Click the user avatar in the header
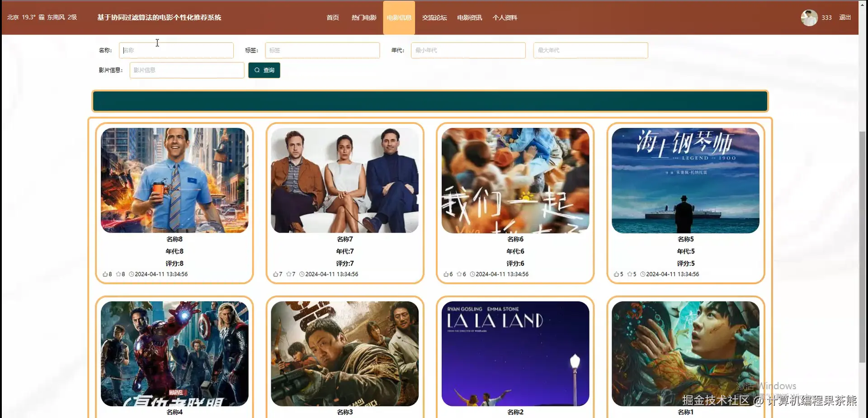Viewport: 868px width, 418px height. click(809, 18)
